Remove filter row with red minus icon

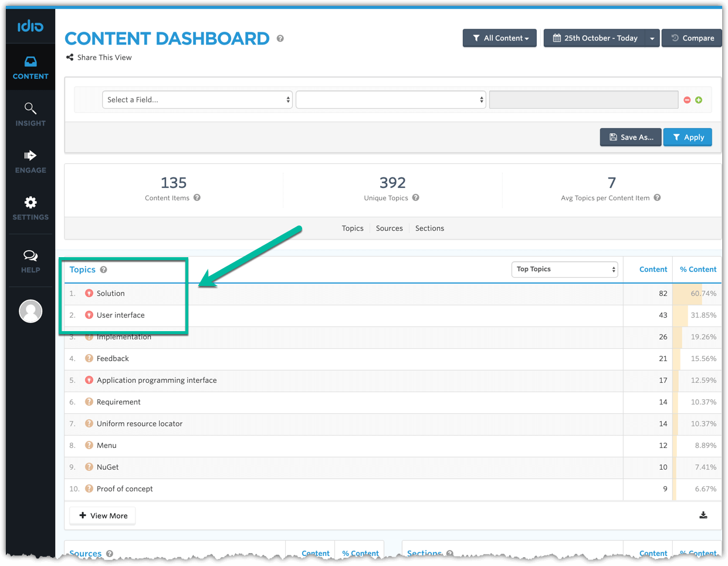[x=687, y=100]
